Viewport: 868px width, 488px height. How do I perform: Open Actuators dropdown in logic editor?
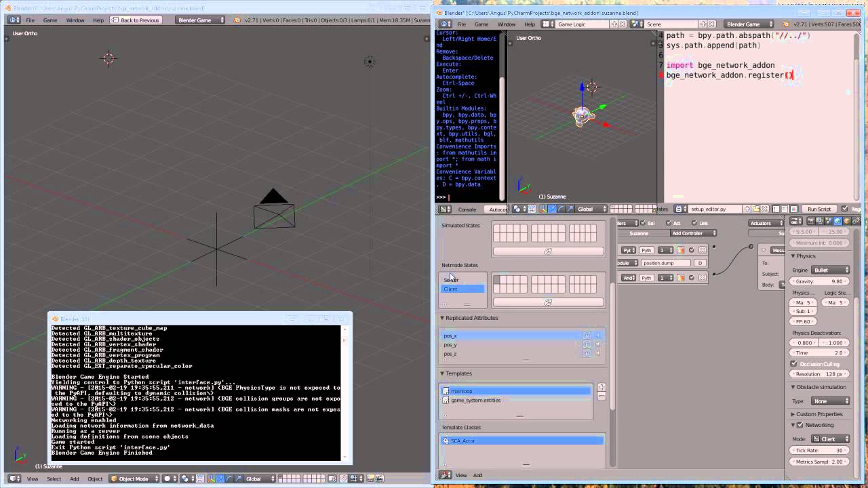(764, 223)
